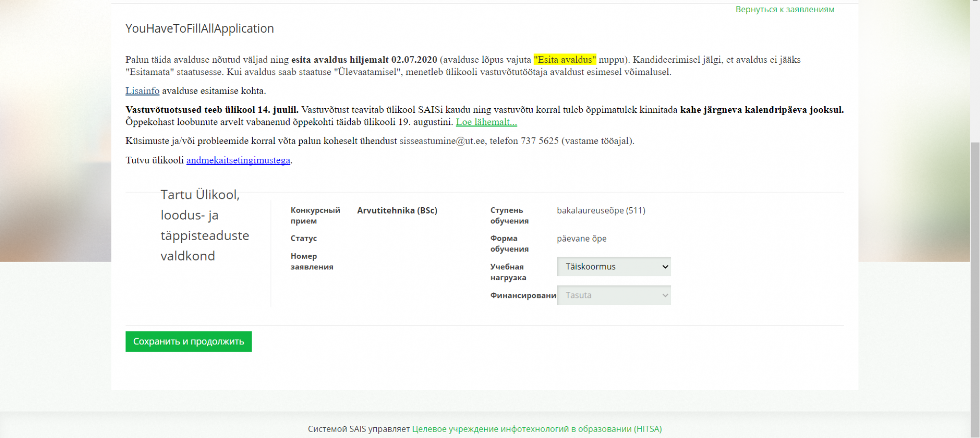
Task: Click the Tartu Ülikool faculty title
Action: 204,225
